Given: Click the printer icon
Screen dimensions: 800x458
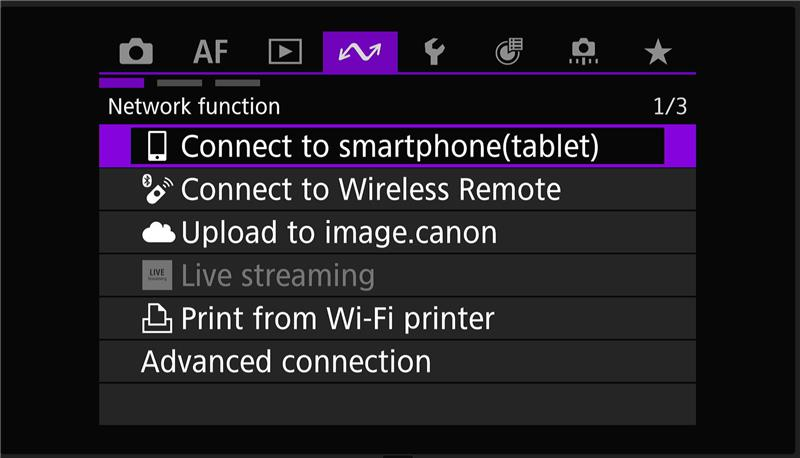Looking at the screenshot, I should (157, 318).
